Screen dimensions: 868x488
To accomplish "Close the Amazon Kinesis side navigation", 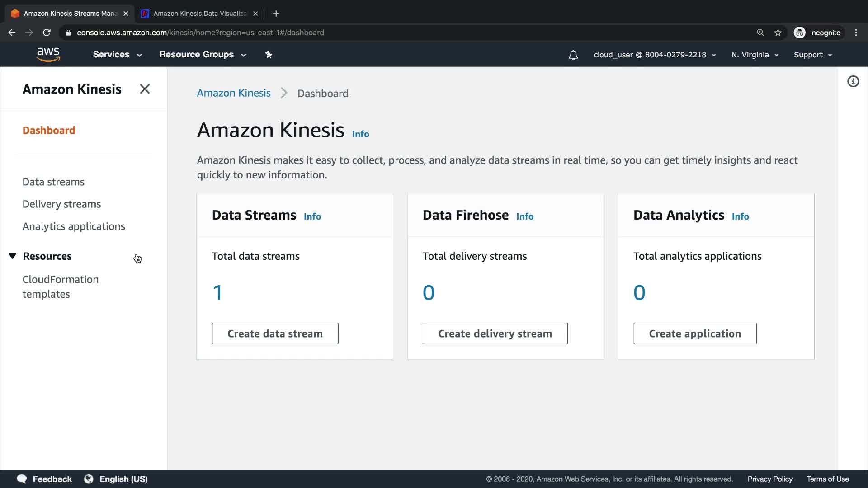I will (145, 89).
